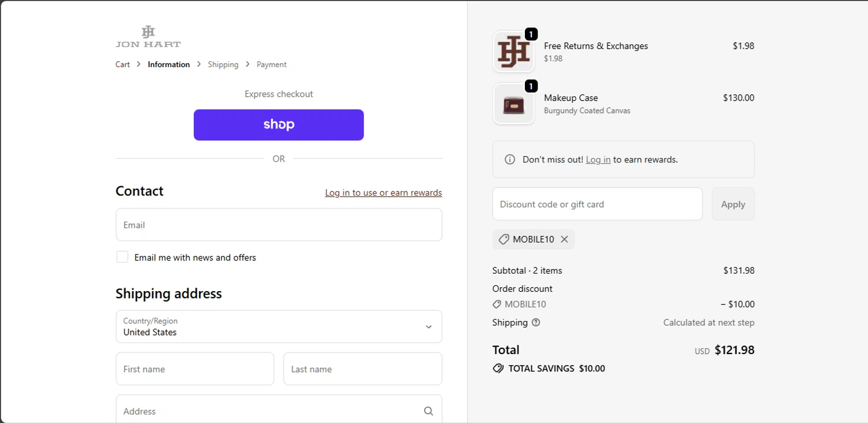Click the Contact heading

tap(139, 191)
